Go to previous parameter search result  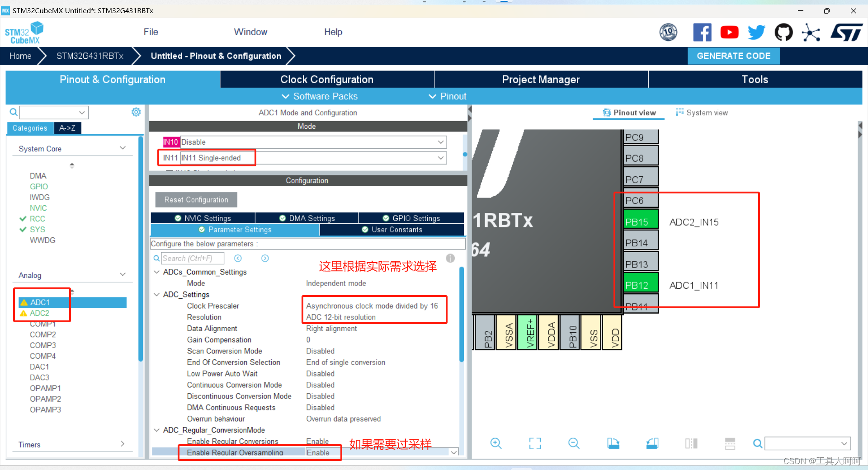(x=238, y=258)
